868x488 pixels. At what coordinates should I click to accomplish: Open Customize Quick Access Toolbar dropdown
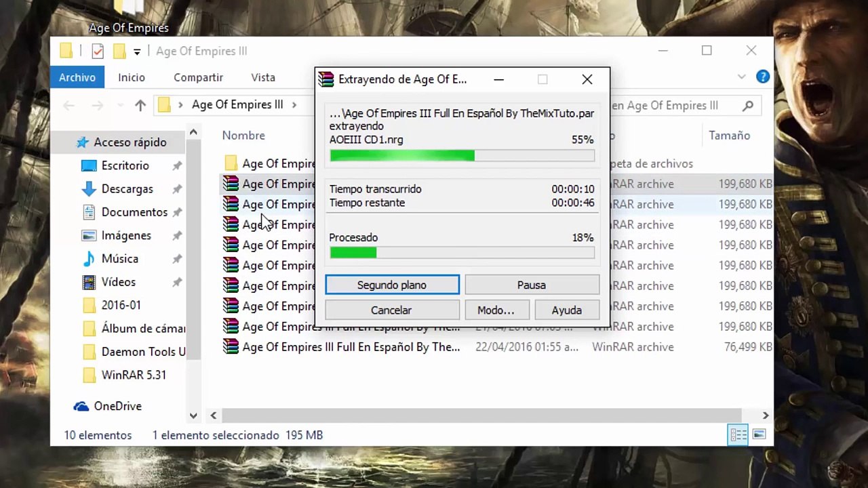pyautogui.click(x=137, y=52)
